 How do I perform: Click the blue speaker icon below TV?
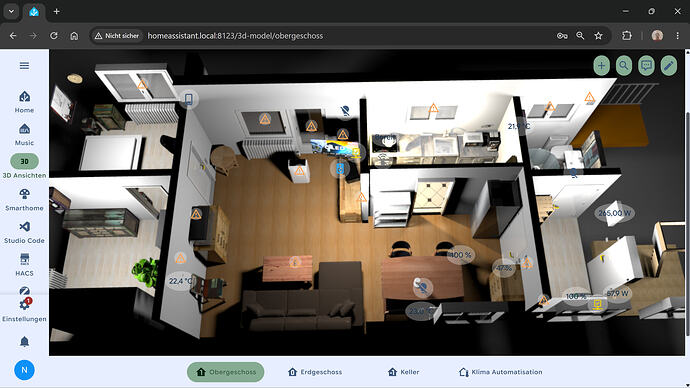tap(340, 168)
